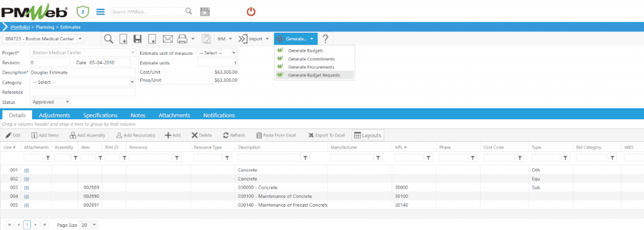Click the filter icon under Manufacturer column
Viewport: 644px width, 230px height.
[377, 158]
